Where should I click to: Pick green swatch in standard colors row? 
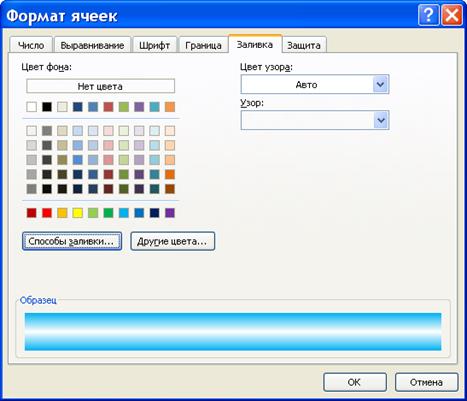(108, 213)
